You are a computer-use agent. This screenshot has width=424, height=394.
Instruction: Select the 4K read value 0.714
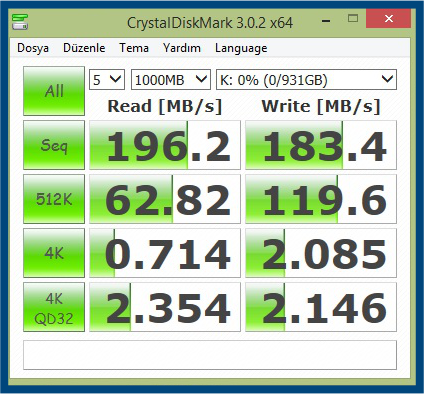tap(165, 253)
